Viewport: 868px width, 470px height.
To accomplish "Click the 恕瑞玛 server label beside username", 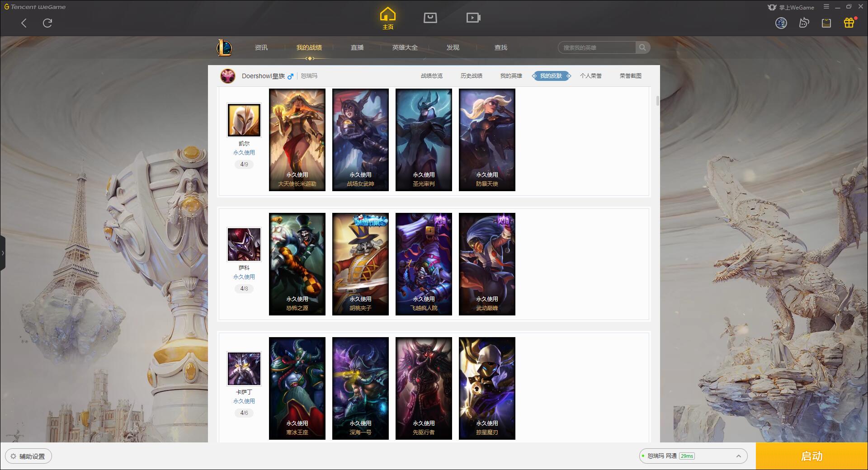I will click(x=309, y=76).
